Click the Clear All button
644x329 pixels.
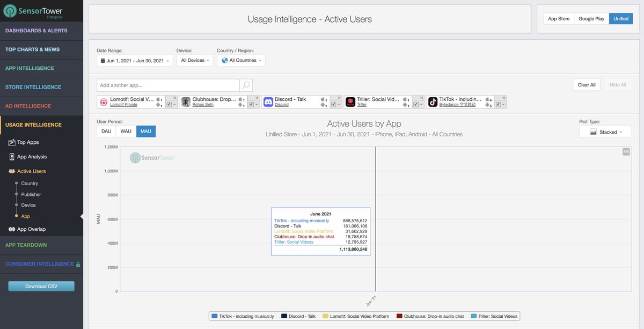(x=587, y=85)
